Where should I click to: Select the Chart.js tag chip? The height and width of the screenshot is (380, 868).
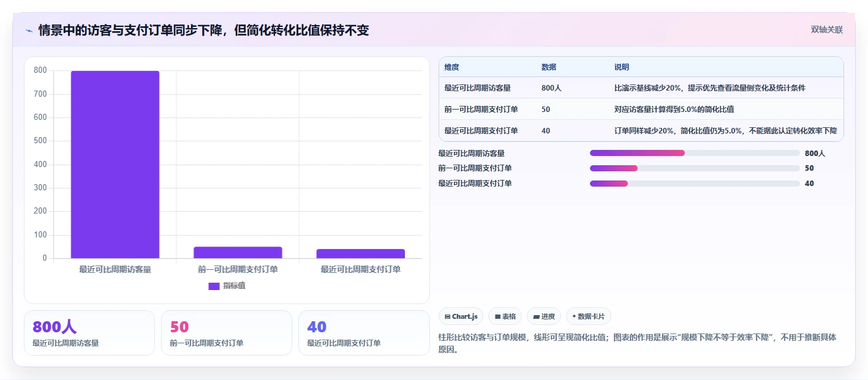tap(461, 316)
